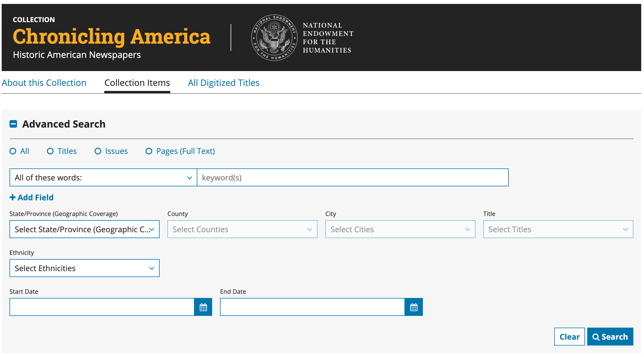Select the All radio button
The width and height of the screenshot is (644, 357).
13,151
